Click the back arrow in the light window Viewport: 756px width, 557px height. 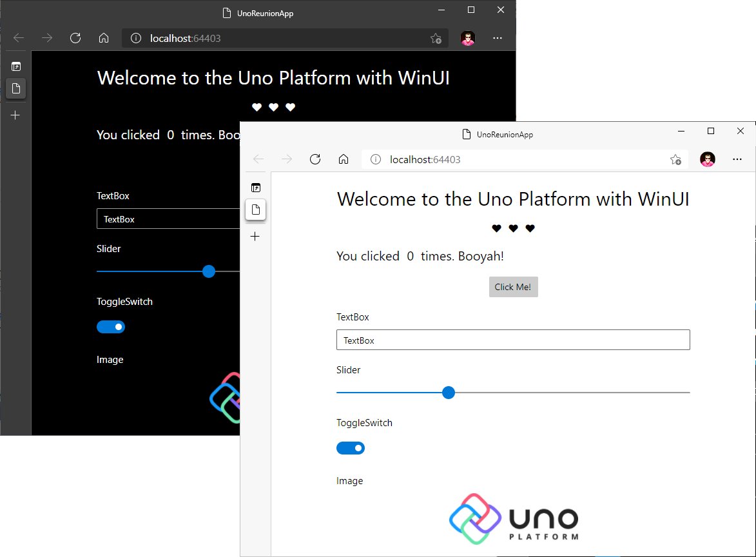(x=258, y=159)
